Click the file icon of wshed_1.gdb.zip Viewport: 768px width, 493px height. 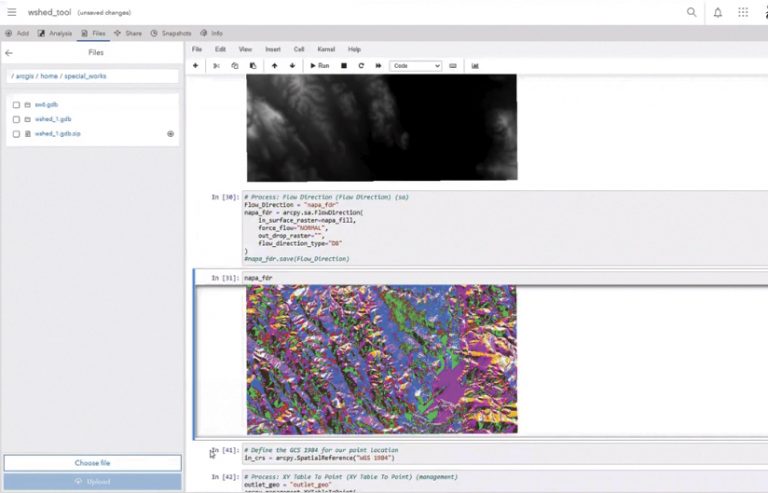pyautogui.click(x=27, y=134)
